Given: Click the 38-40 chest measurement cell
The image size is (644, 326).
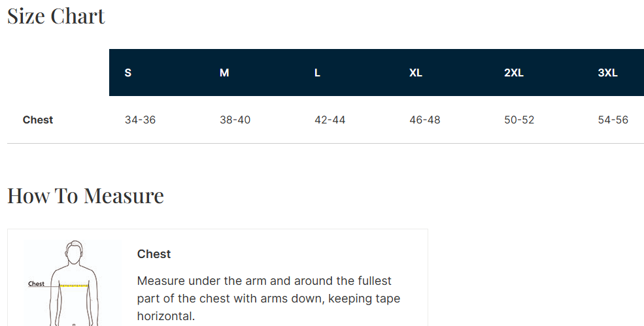Looking at the screenshot, I should coord(235,120).
